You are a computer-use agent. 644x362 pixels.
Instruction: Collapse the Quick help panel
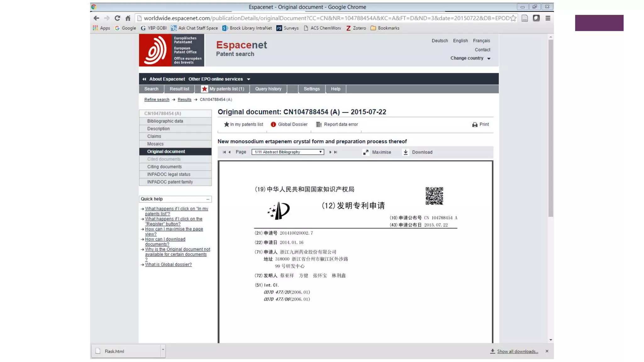click(208, 199)
